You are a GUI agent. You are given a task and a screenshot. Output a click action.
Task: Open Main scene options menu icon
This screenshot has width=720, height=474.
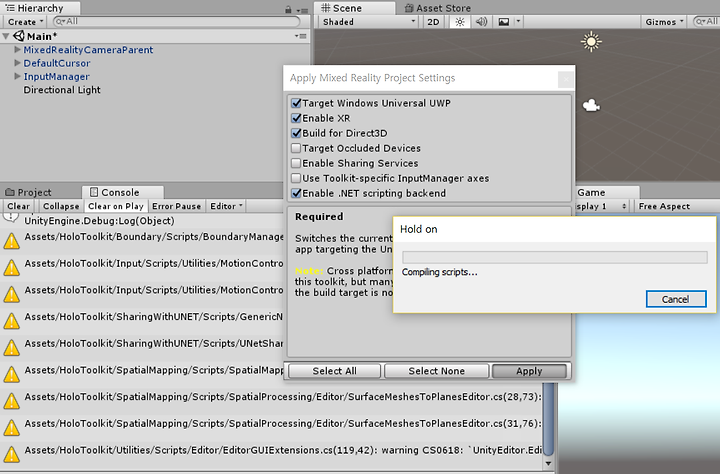[301, 36]
